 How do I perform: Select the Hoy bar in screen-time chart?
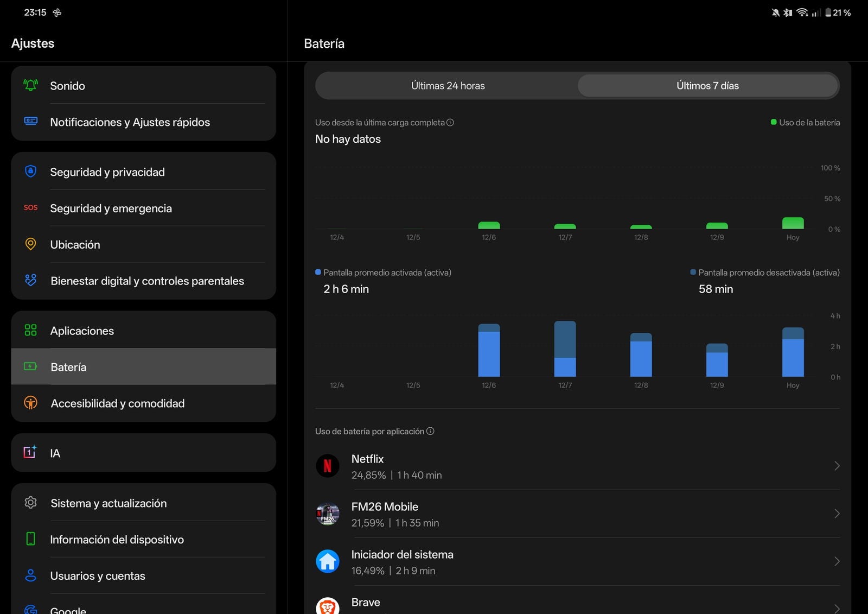tap(793, 353)
